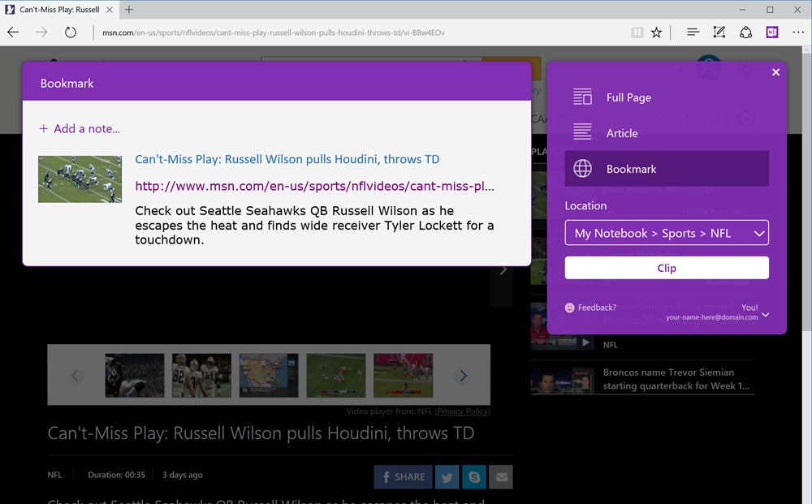Click Add a note field
Viewport: 812px width, 504px height.
click(x=80, y=128)
